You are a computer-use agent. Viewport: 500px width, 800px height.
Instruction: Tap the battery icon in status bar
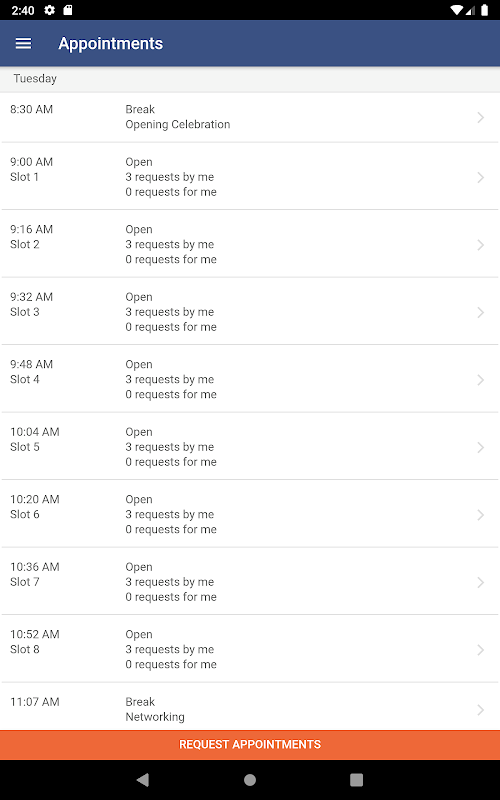click(484, 10)
